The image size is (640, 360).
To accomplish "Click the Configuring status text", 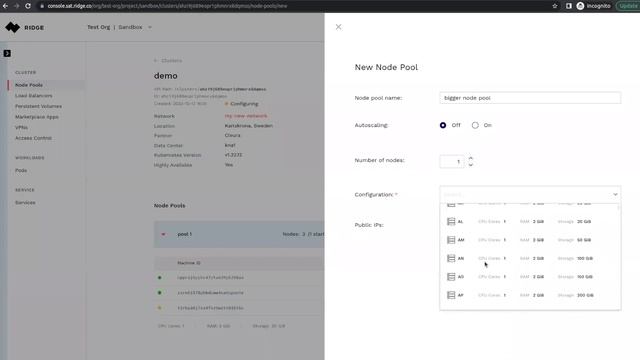I will (244, 104).
